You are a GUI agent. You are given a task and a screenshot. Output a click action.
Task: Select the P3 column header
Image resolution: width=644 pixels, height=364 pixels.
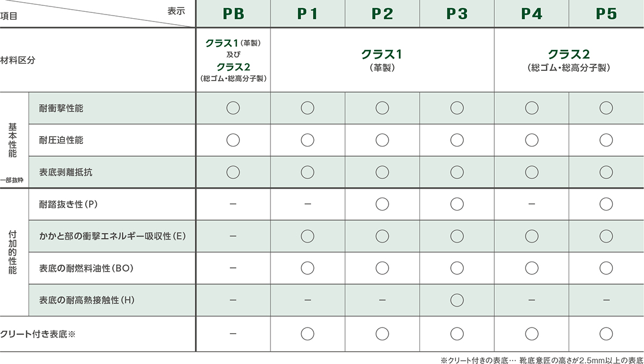pos(457,14)
